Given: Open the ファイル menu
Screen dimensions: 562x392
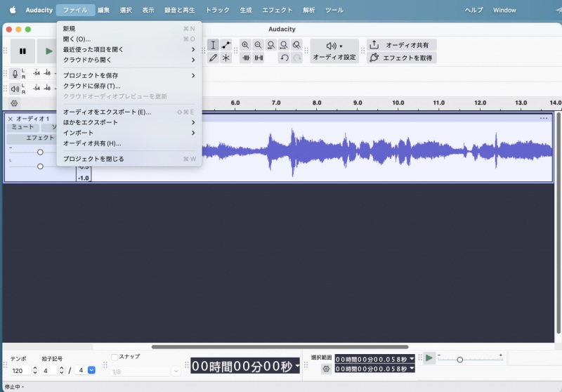Looking at the screenshot, I should tap(75, 10).
